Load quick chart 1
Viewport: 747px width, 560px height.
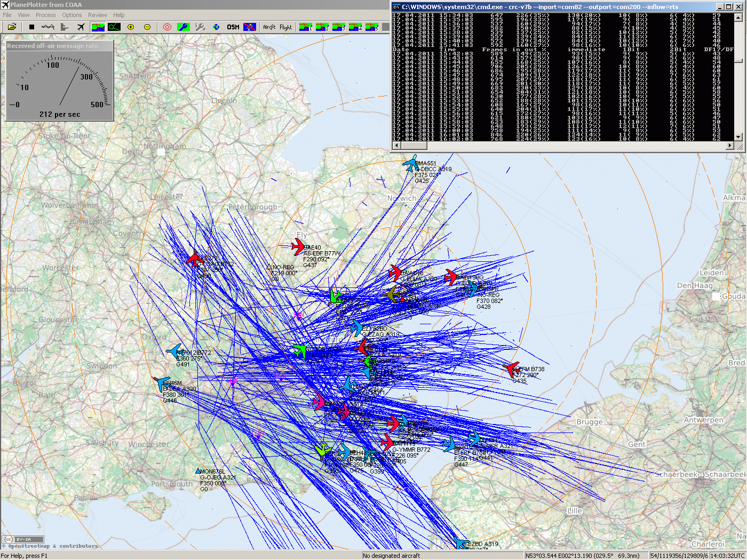pos(306,27)
